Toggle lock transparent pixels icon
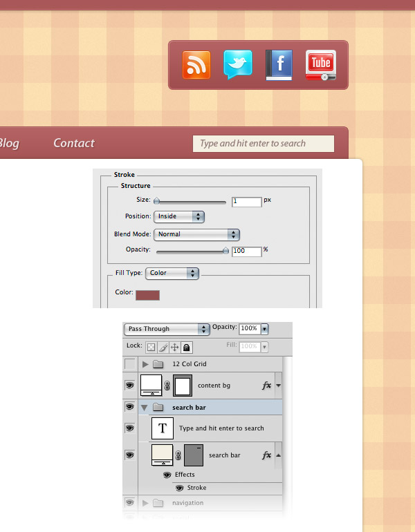The width and height of the screenshot is (415, 532). (151, 348)
